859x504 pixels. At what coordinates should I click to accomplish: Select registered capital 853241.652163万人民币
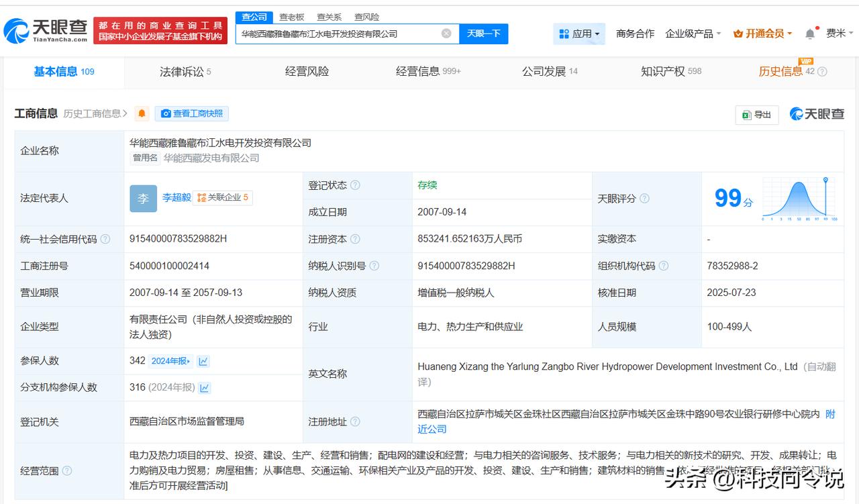click(x=470, y=239)
